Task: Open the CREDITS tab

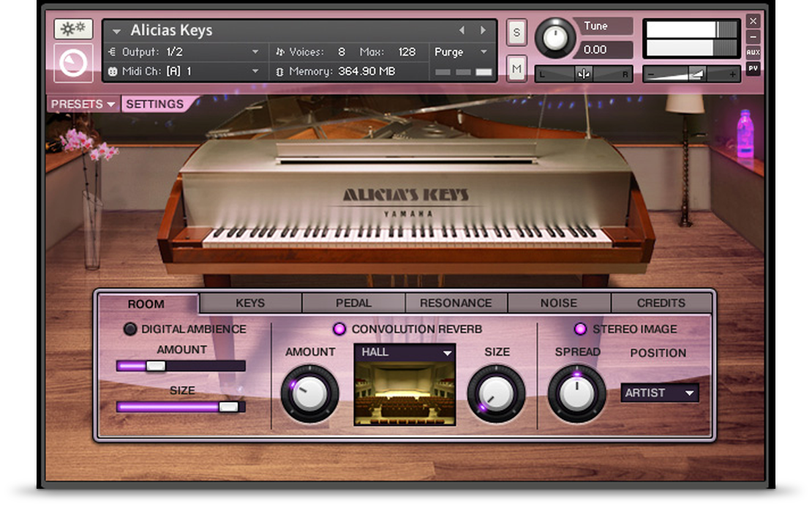Action: pyautogui.click(x=661, y=303)
